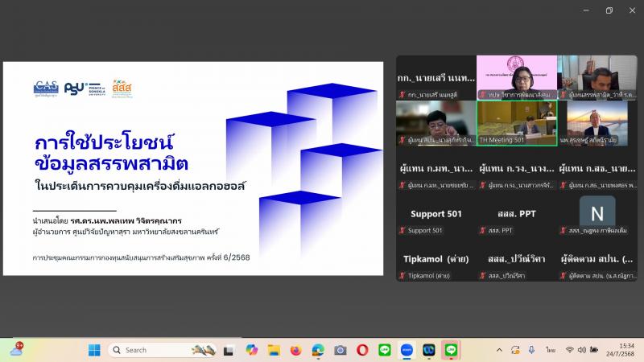
Task: Click muted mic icon on ผู้แทน ก.สธ. tile
Action: click(x=563, y=185)
